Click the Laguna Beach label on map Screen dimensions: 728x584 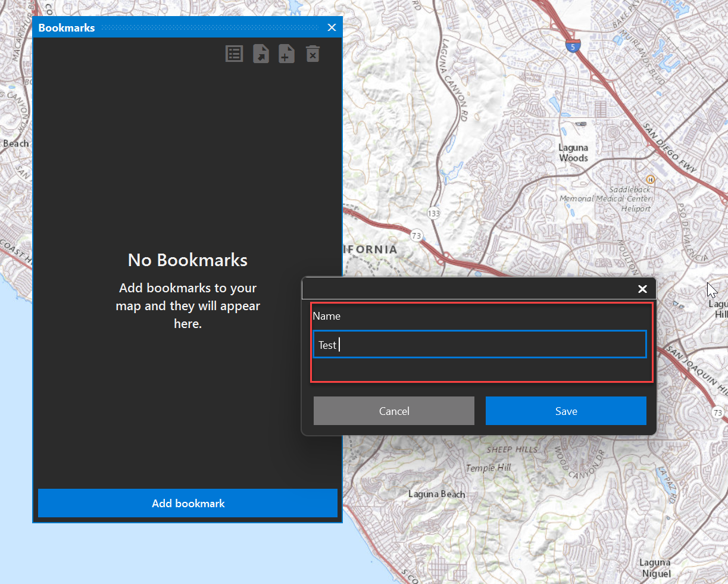[x=436, y=494]
